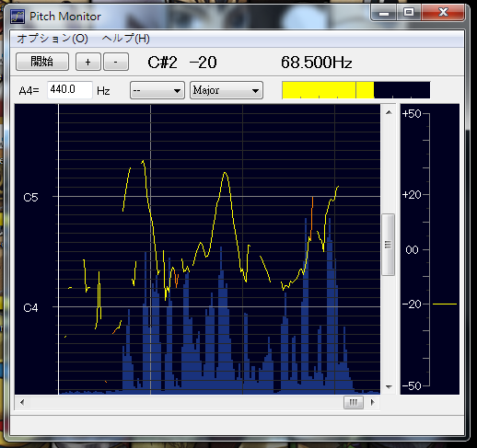Open the ヘルプ(H) menu
Viewport: 477px width, 448px height.
pyautogui.click(x=126, y=39)
